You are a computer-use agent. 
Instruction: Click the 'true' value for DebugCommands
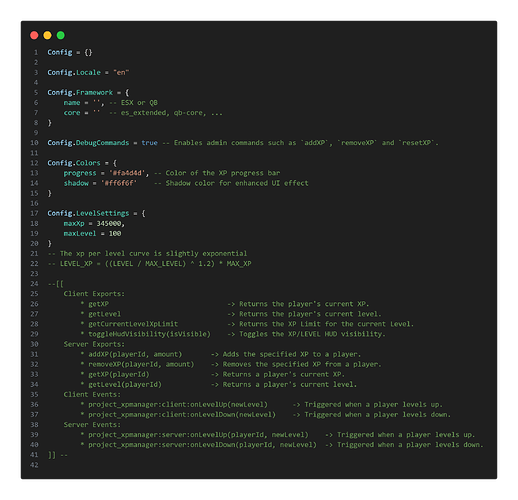click(x=149, y=143)
